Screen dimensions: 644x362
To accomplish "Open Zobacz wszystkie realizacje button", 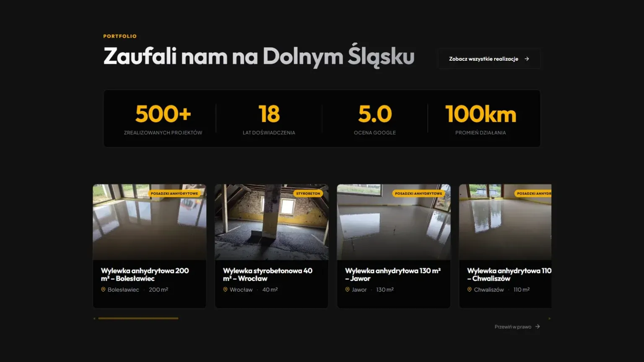I will click(489, 59).
